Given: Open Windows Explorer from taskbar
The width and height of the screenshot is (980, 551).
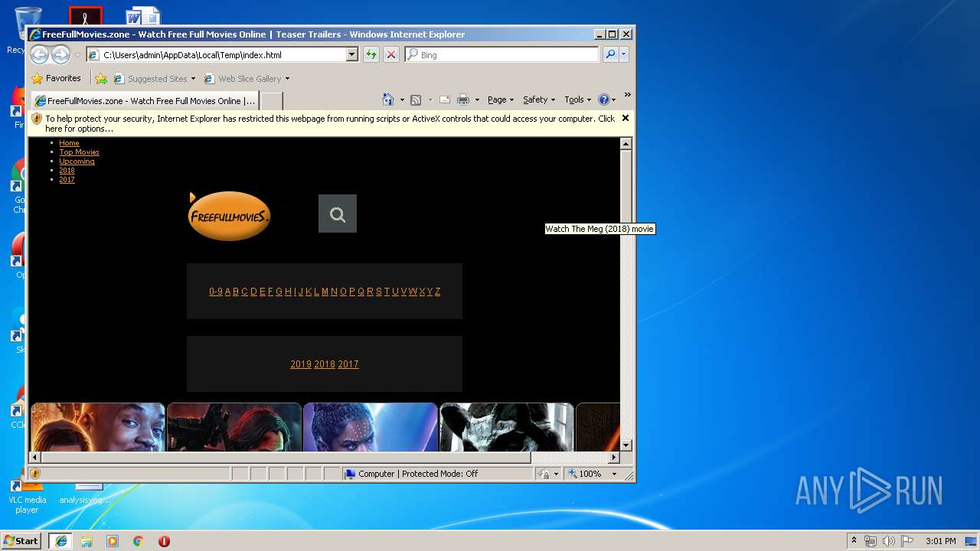Looking at the screenshot, I should coord(87,541).
